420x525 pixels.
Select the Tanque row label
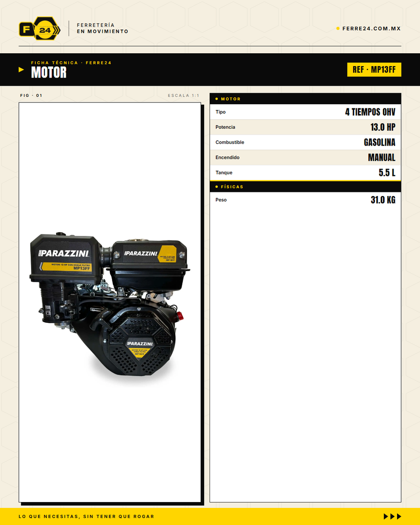click(224, 173)
